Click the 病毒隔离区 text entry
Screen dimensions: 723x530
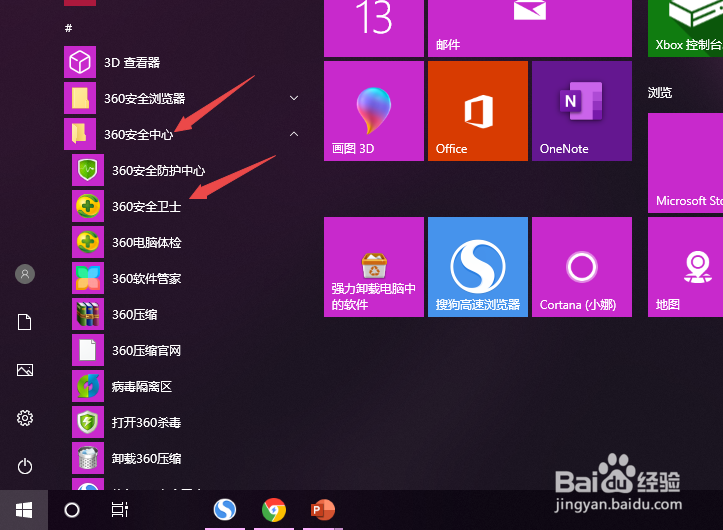click(x=142, y=387)
